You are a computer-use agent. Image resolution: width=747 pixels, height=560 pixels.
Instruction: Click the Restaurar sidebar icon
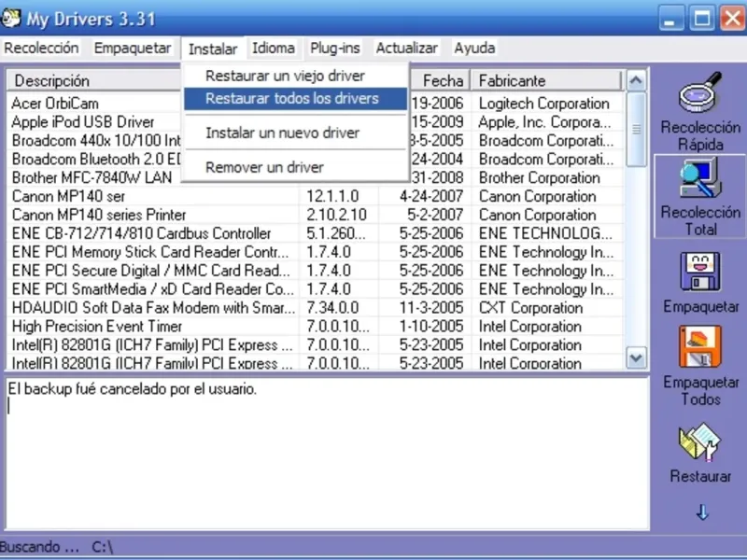(699, 441)
